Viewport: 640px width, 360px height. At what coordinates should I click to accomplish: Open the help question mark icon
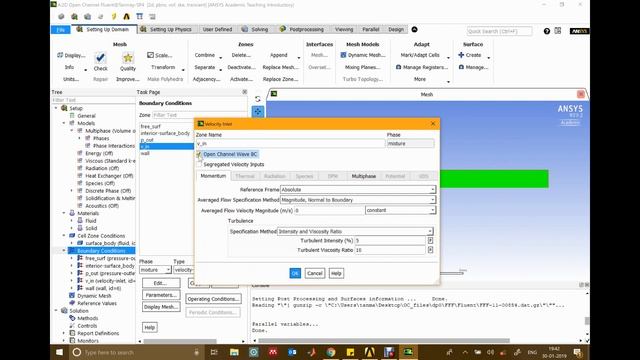[547, 31]
